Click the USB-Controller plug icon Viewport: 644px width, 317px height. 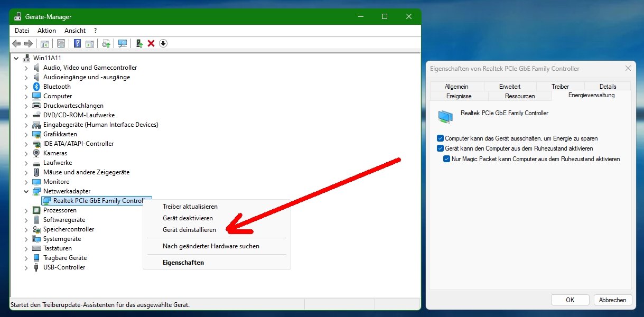pos(36,267)
